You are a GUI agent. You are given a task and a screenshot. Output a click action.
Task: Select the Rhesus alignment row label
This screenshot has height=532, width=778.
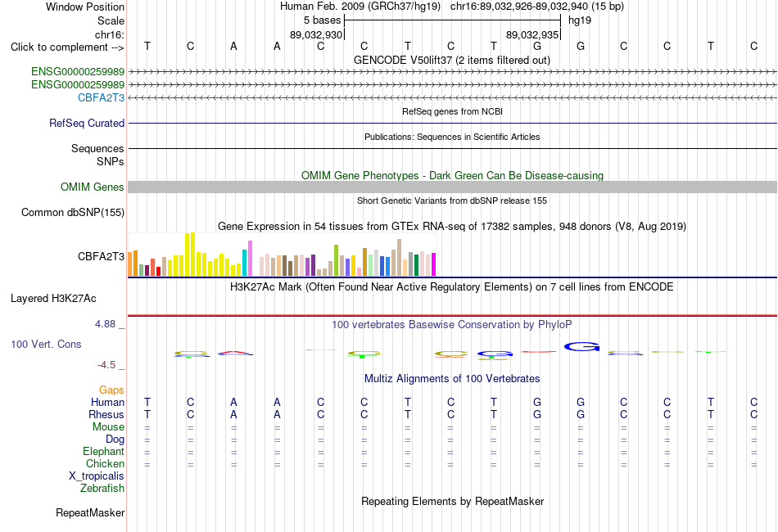pos(106,414)
